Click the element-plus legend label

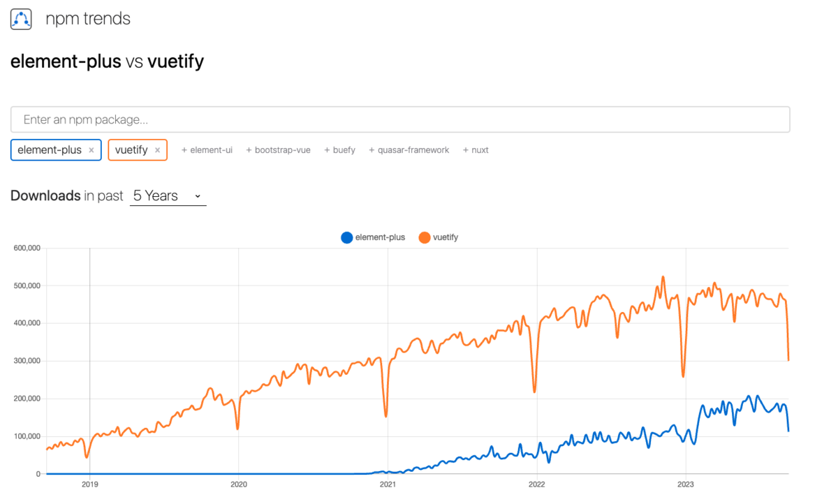pyautogui.click(x=380, y=237)
